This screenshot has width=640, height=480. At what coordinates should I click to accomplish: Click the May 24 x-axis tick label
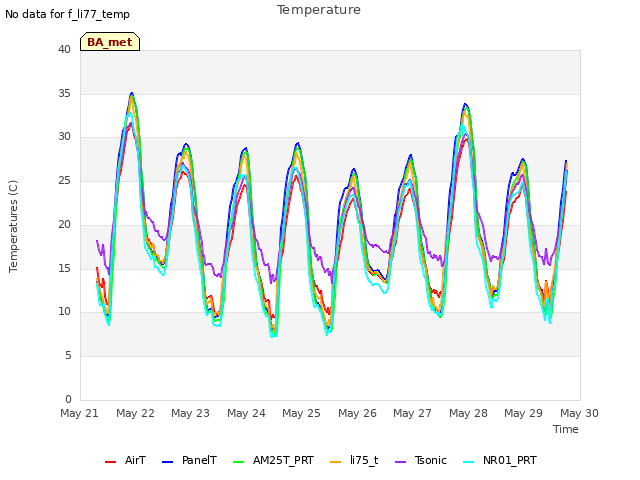(246, 413)
